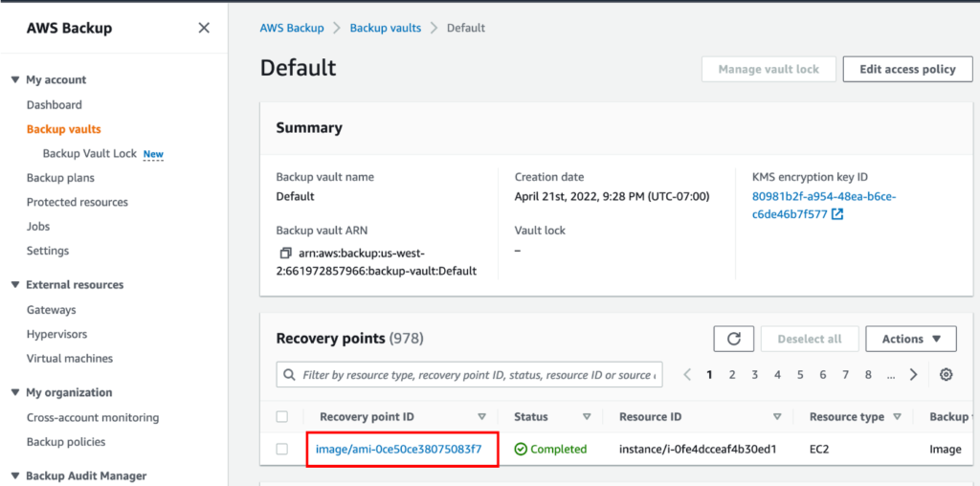The width and height of the screenshot is (980, 486).
Task: Click the Edit access policy button
Action: pyautogui.click(x=908, y=69)
